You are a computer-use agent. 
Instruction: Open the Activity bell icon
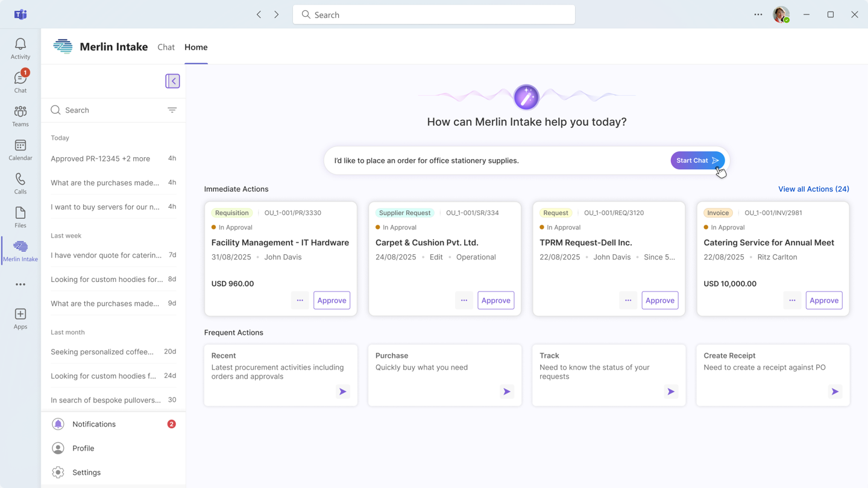(x=20, y=48)
